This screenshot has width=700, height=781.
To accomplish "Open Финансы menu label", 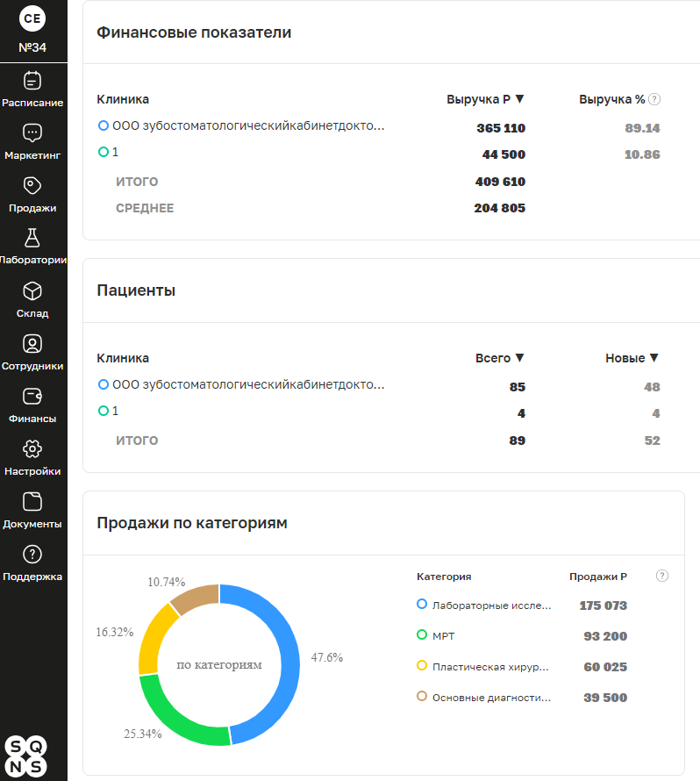I will pyautogui.click(x=32, y=419).
